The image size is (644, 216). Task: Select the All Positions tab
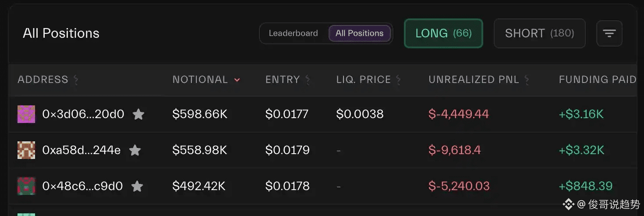pos(359,33)
